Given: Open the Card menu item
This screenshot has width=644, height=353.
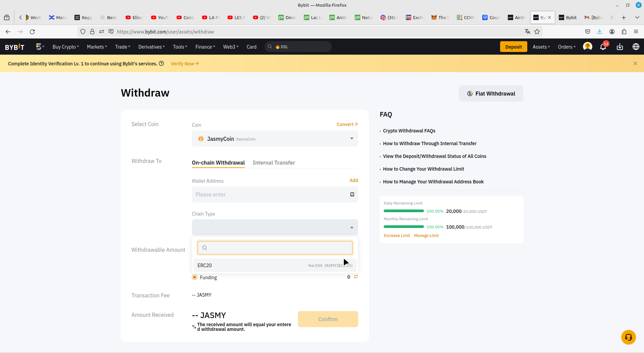Looking at the screenshot, I should [x=252, y=47].
